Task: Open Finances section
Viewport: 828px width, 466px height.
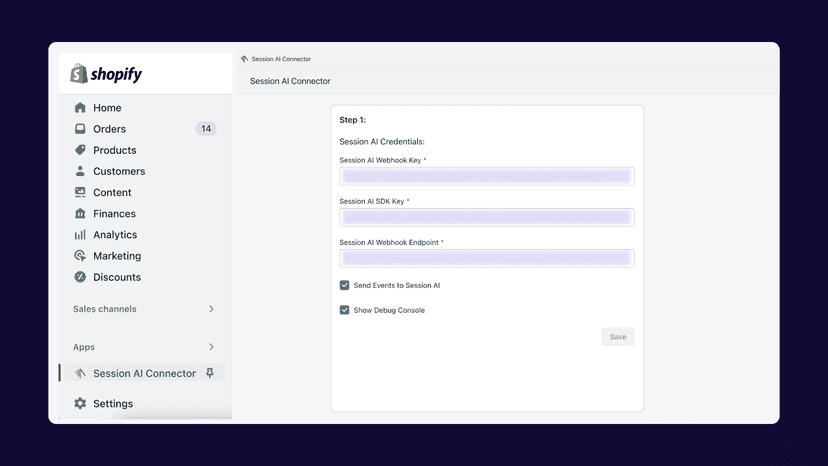Action: pos(114,213)
